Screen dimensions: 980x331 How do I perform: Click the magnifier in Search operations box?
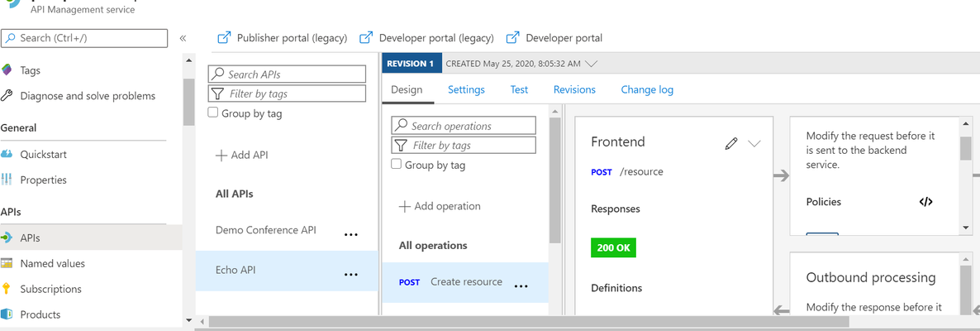click(x=401, y=126)
